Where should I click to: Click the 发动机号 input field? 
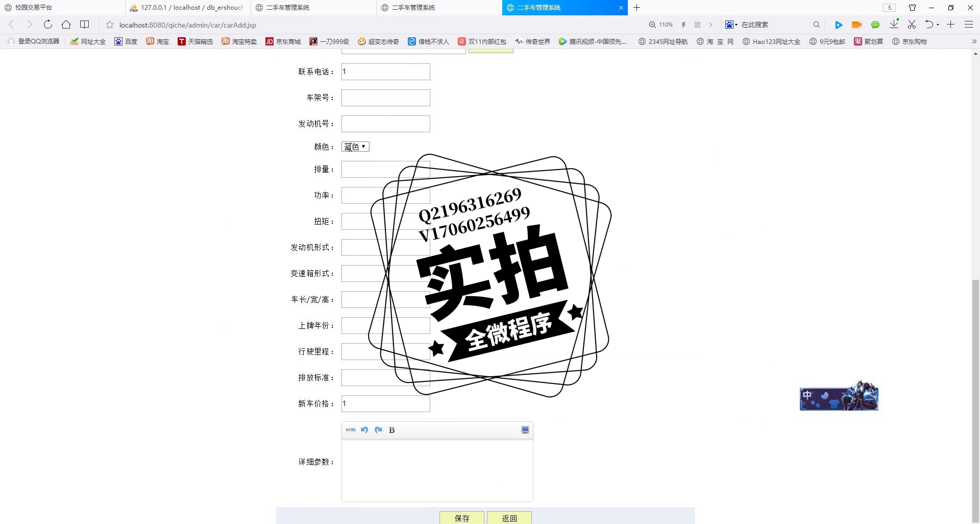point(386,124)
